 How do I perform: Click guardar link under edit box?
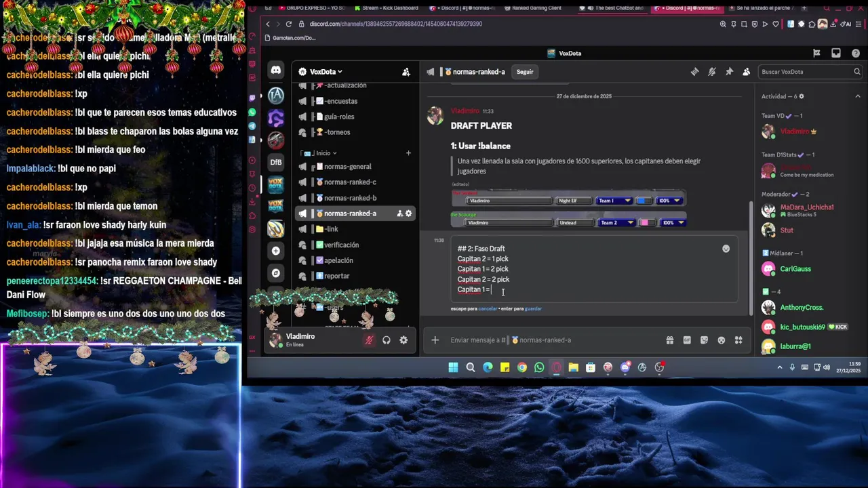point(533,308)
